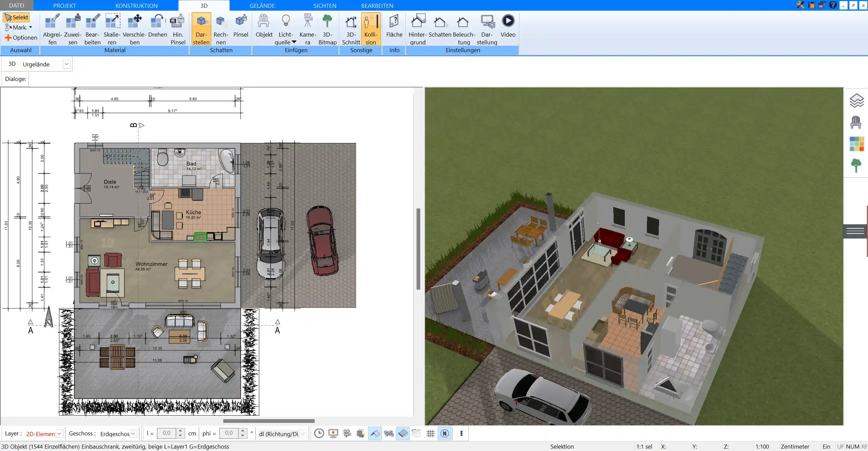Switch to the SICHTEN tab
Viewport: 868px width, 451px height.
(325, 5)
